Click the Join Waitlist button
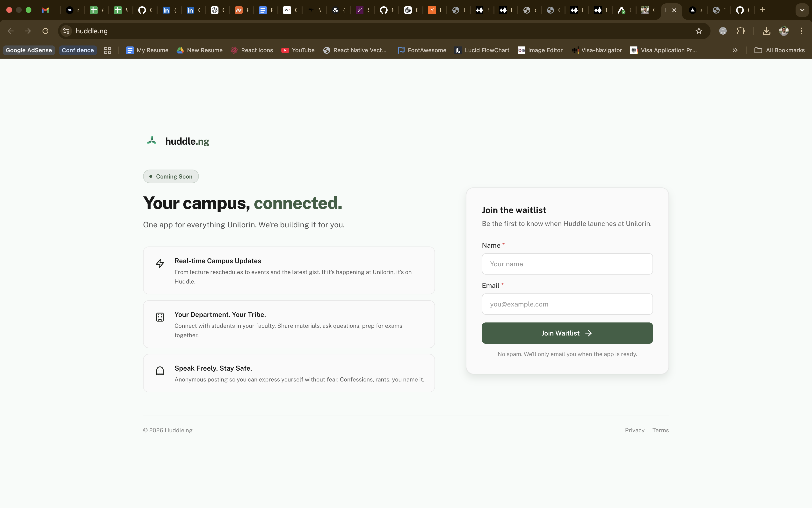Screen dimensions: 812x508 coord(567,333)
